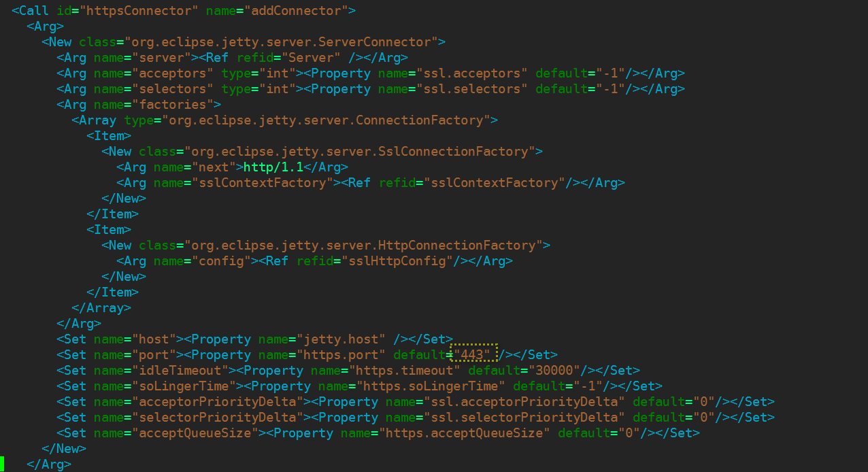
Task: Click the Arg name value "next"
Action: click(x=214, y=167)
